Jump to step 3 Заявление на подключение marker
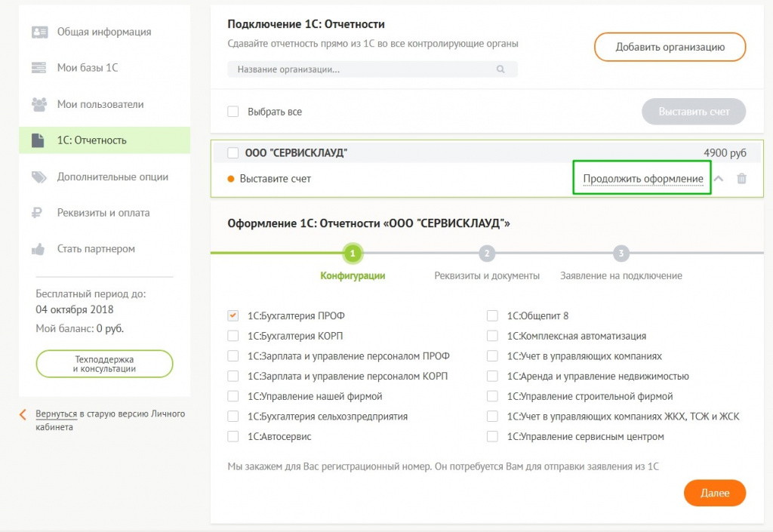Viewport: 773px width, 532px height. [621, 254]
